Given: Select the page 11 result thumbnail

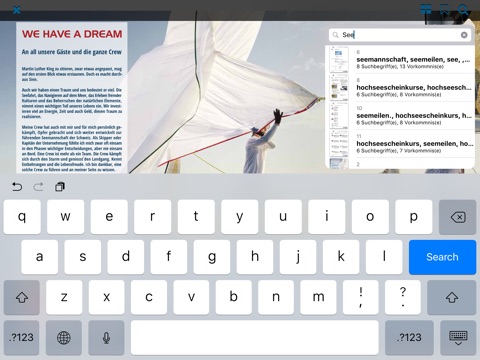Looking at the screenshot, I should pyautogui.click(x=339, y=143).
